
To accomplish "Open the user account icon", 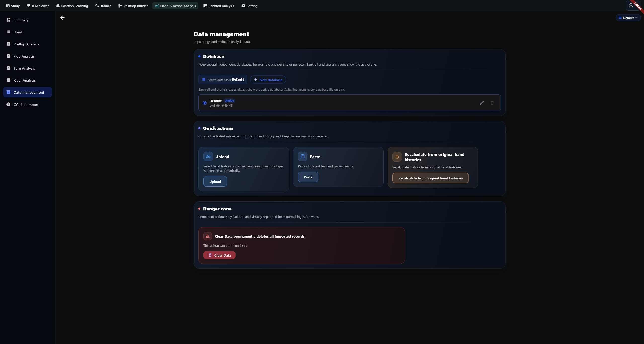I will click(631, 6).
